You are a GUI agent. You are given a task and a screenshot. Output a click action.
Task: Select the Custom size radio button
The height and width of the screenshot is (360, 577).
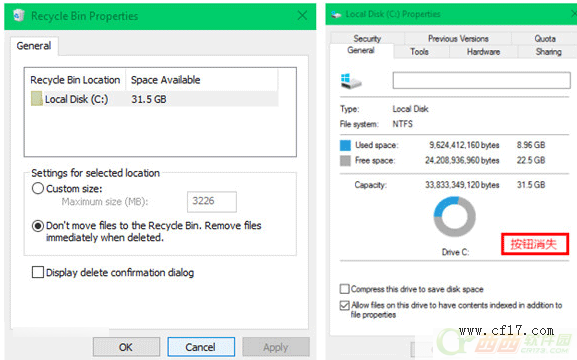tap(38, 188)
